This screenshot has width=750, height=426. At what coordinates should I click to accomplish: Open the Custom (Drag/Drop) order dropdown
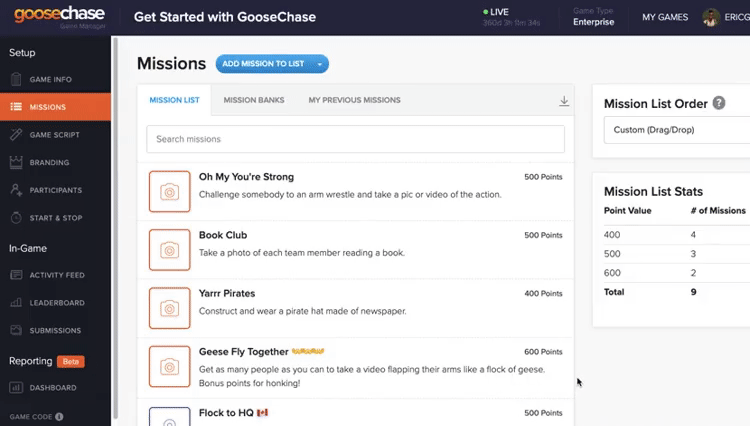[x=677, y=130]
